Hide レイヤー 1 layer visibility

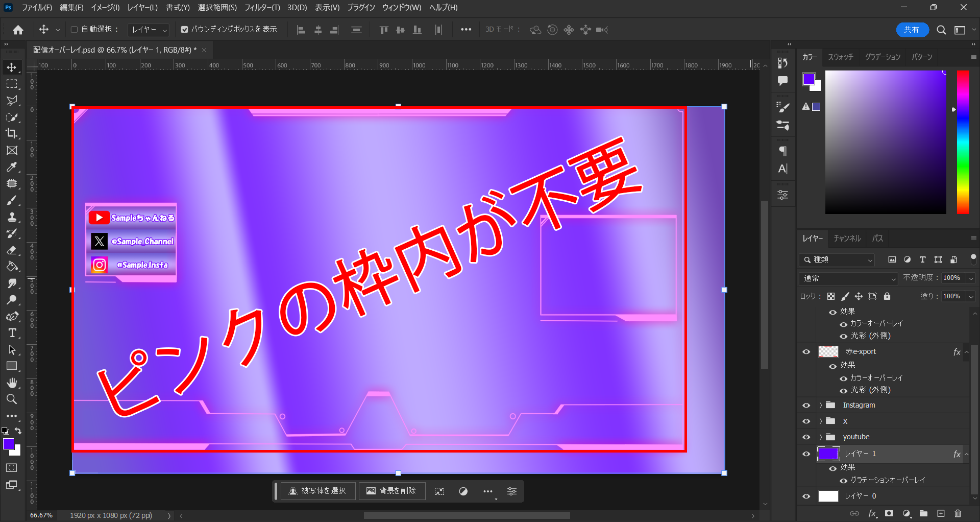(806, 454)
